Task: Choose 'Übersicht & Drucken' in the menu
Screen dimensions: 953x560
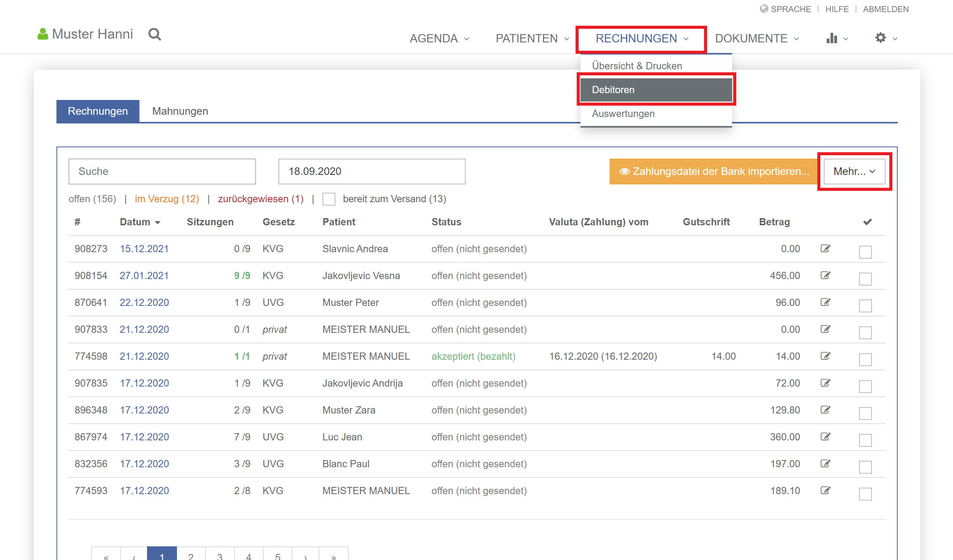Action: [637, 66]
